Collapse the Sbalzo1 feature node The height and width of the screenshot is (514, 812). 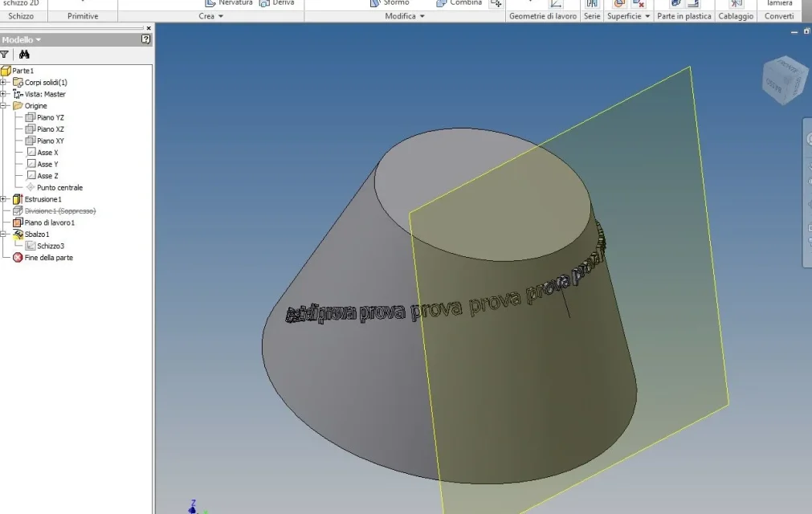tap(4, 234)
